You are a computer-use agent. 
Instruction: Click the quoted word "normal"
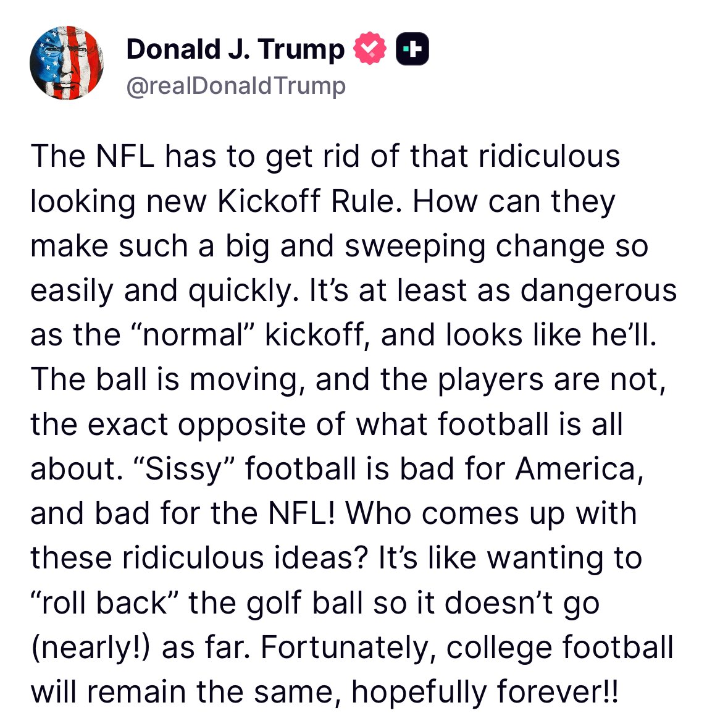click(x=194, y=334)
